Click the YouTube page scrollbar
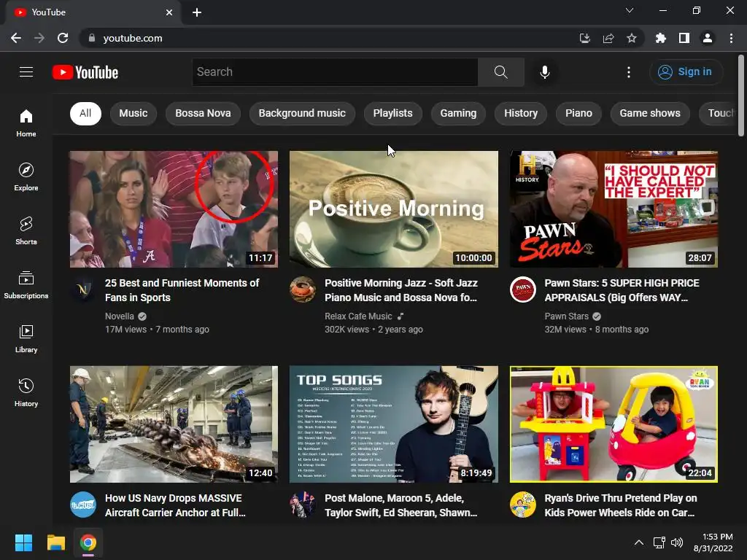747x560 pixels. tap(741, 96)
